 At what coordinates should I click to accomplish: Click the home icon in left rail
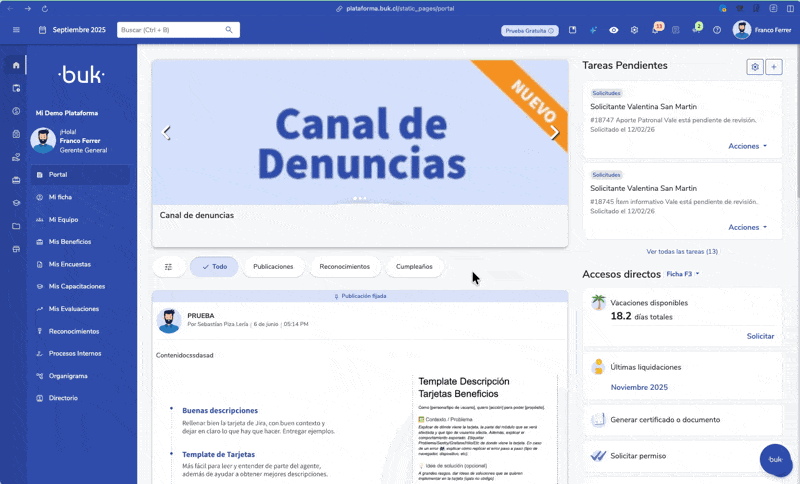click(x=16, y=65)
